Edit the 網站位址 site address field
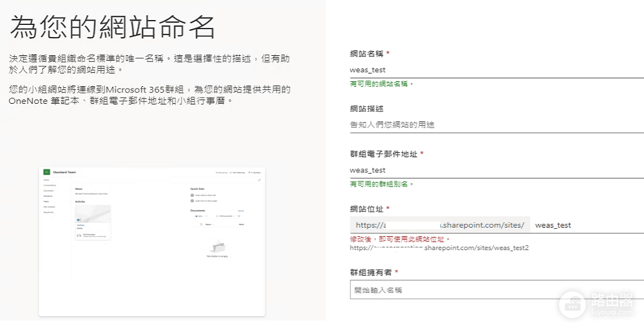 [587, 225]
